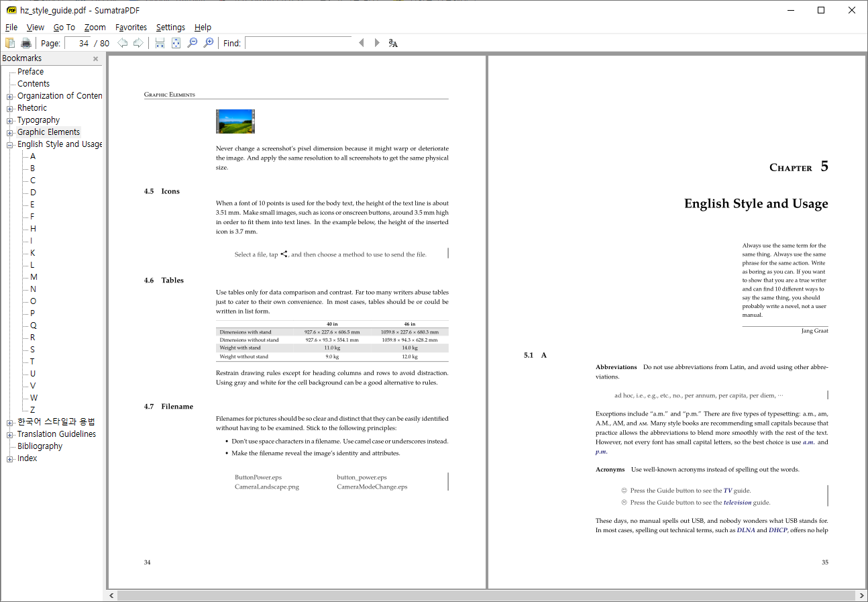This screenshot has height=602, width=868.
Task: Click the TV link in document
Action: click(728, 491)
